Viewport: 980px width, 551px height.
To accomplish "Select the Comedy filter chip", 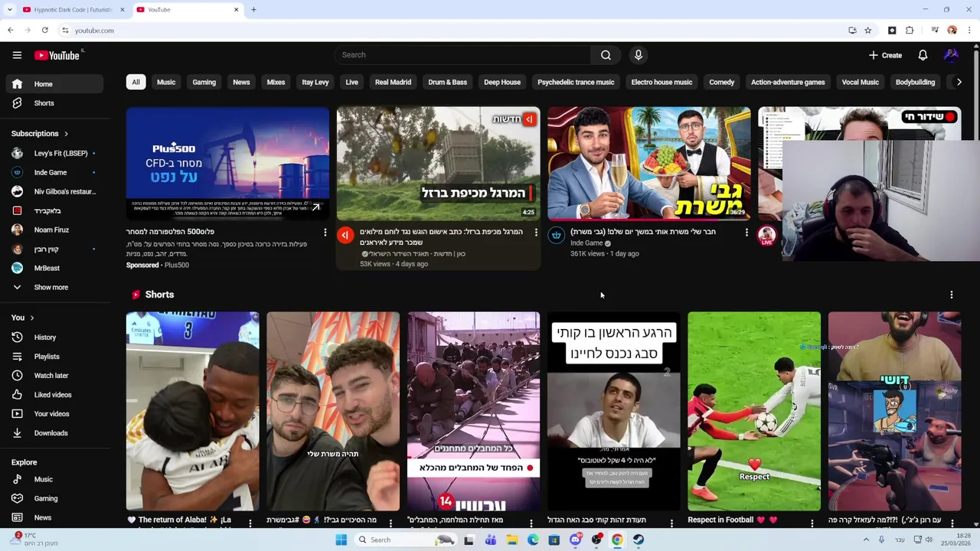I will pyautogui.click(x=721, y=82).
